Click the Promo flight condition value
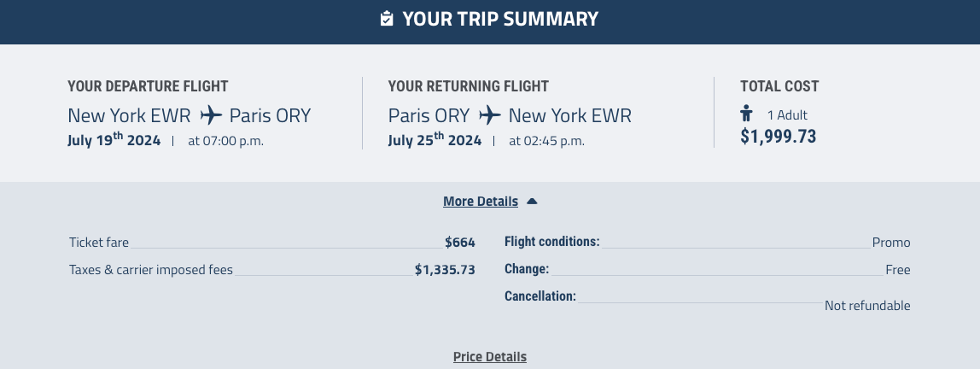The image size is (980, 369). pyautogui.click(x=891, y=243)
